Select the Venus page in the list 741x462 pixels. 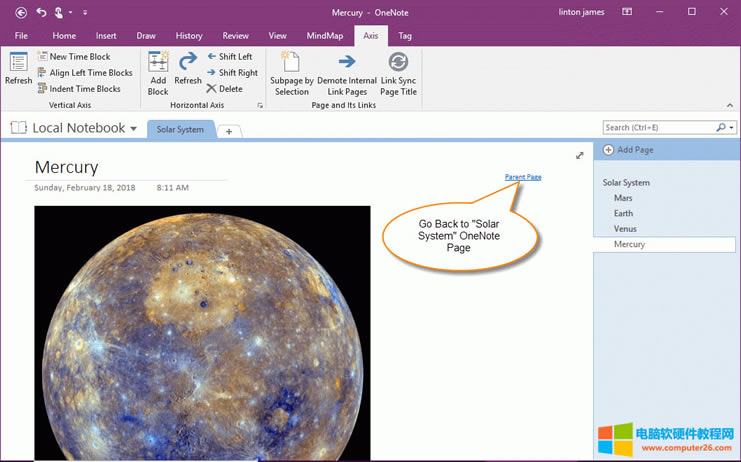click(x=625, y=229)
